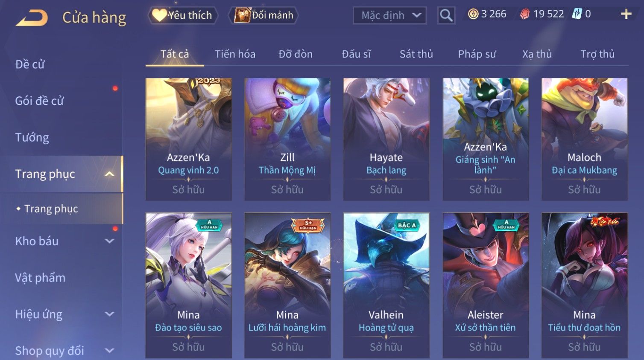Open Yêu thích heart favorites
Screen dimensions: 644x360
183,15
